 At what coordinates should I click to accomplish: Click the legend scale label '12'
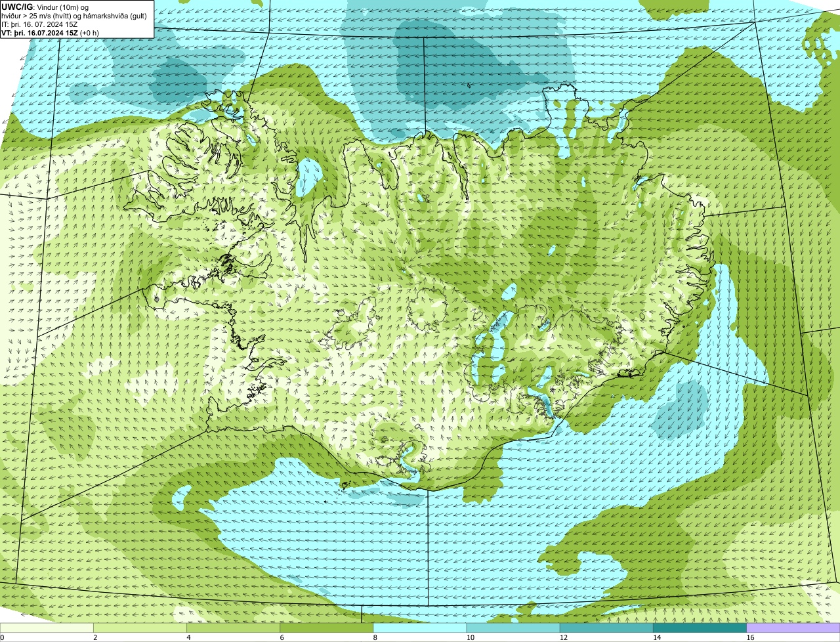pyautogui.click(x=564, y=637)
